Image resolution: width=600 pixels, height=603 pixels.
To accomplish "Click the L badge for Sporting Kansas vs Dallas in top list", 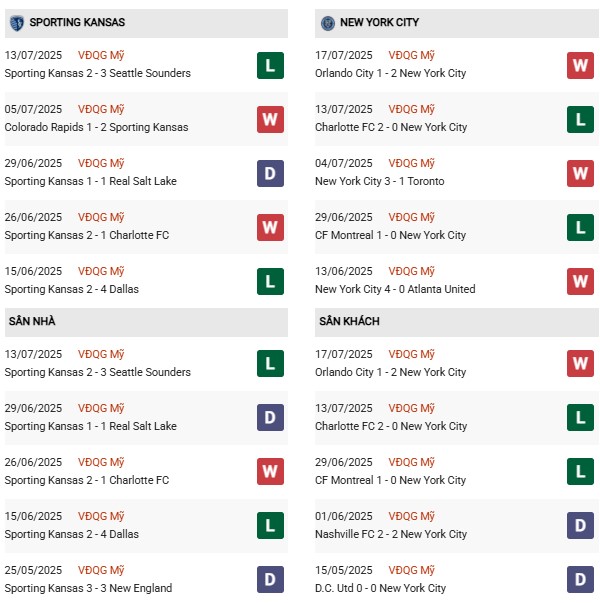I will point(270,281).
